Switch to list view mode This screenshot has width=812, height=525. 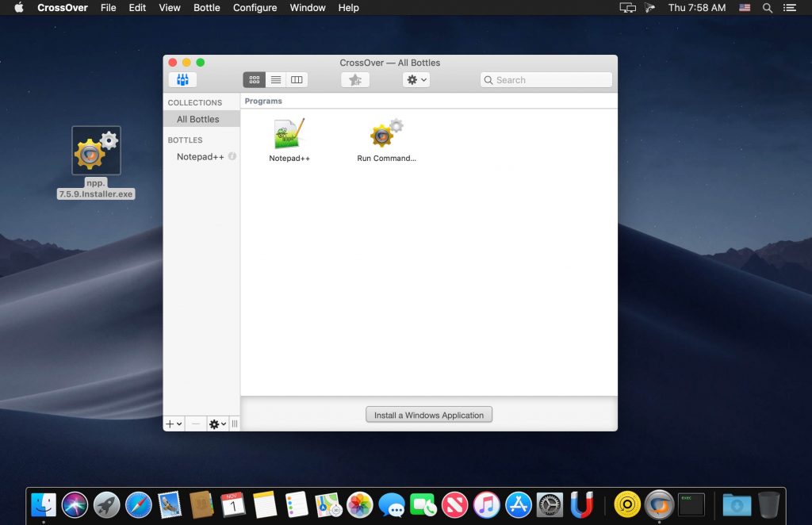(276, 79)
